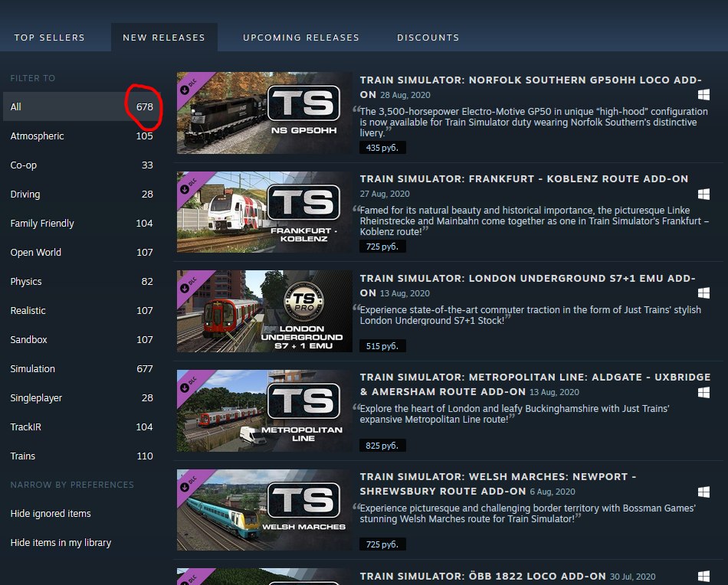Filter list by Open World tag
This screenshot has width=728, height=585.
pos(82,253)
